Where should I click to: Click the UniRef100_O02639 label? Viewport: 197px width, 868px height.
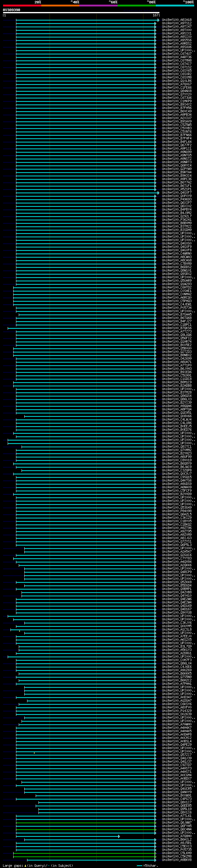[176, 714]
